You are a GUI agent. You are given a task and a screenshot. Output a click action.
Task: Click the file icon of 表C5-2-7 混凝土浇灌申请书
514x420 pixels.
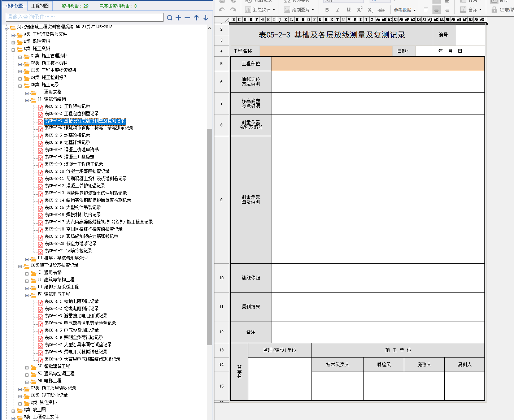(40, 151)
